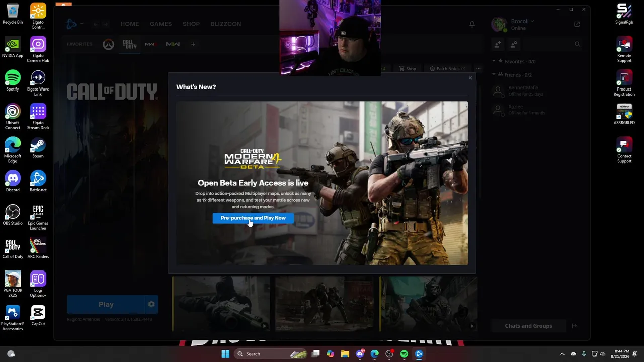Show hidden system tray icons
This screenshot has height=362, width=644.
point(562,354)
